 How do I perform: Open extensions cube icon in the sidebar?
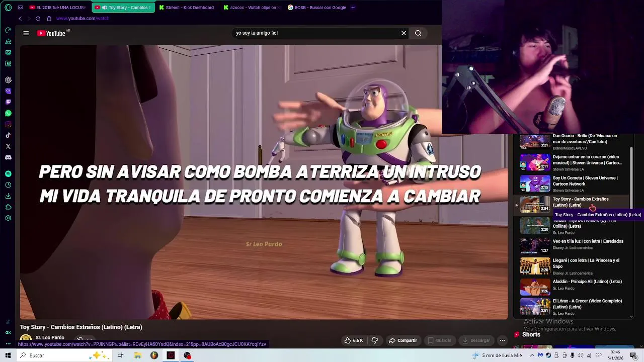coord(8,207)
